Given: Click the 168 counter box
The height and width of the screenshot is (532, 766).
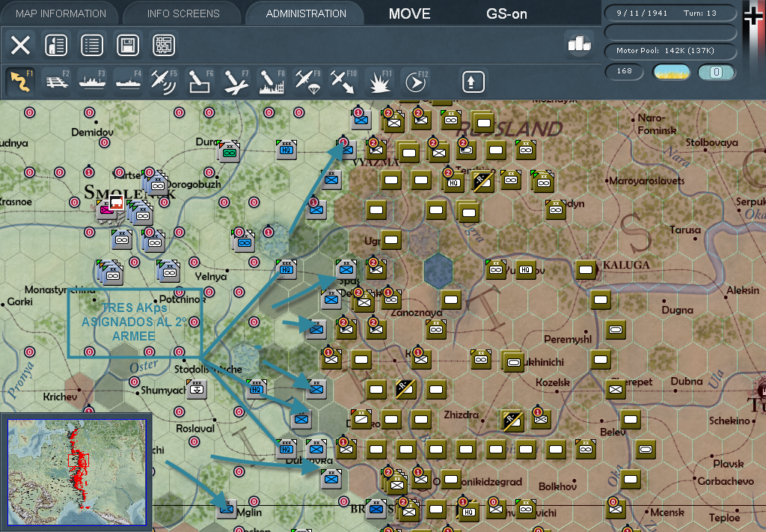Looking at the screenshot, I should tap(625, 71).
